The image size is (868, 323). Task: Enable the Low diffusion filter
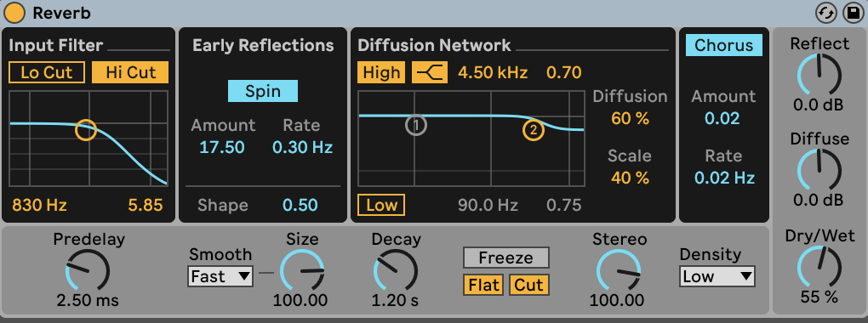coord(381,205)
